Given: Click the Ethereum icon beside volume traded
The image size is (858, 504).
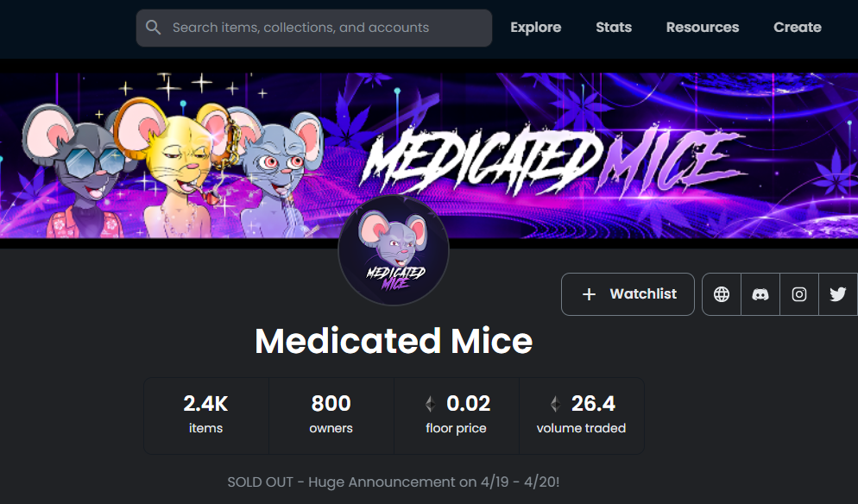Looking at the screenshot, I should (553, 403).
